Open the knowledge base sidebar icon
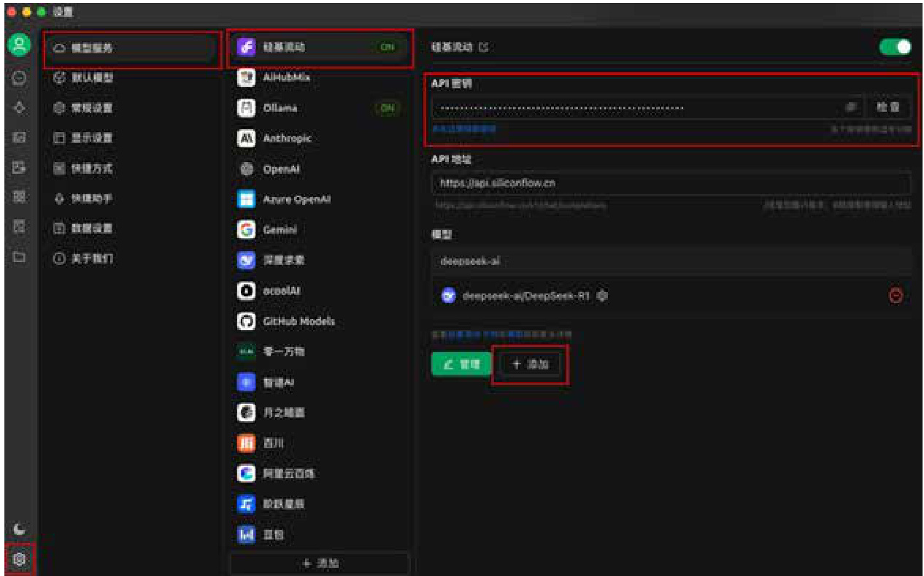Image resolution: width=924 pixels, height=576 pixels. click(x=20, y=227)
